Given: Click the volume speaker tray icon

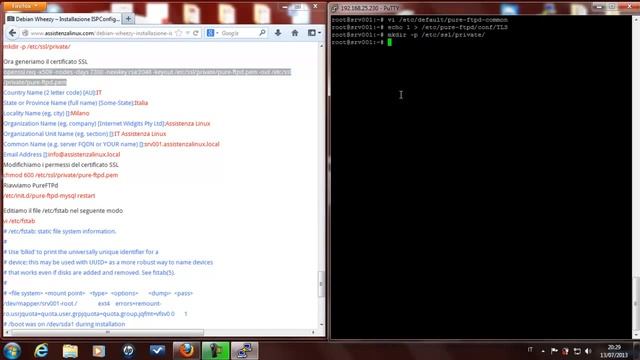Looking at the screenshot, I should point(588,351).
